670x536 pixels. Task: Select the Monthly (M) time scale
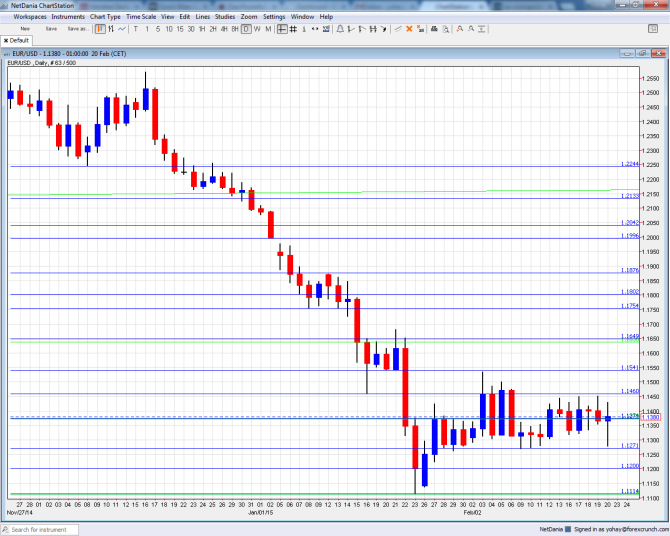pos(268,29)
